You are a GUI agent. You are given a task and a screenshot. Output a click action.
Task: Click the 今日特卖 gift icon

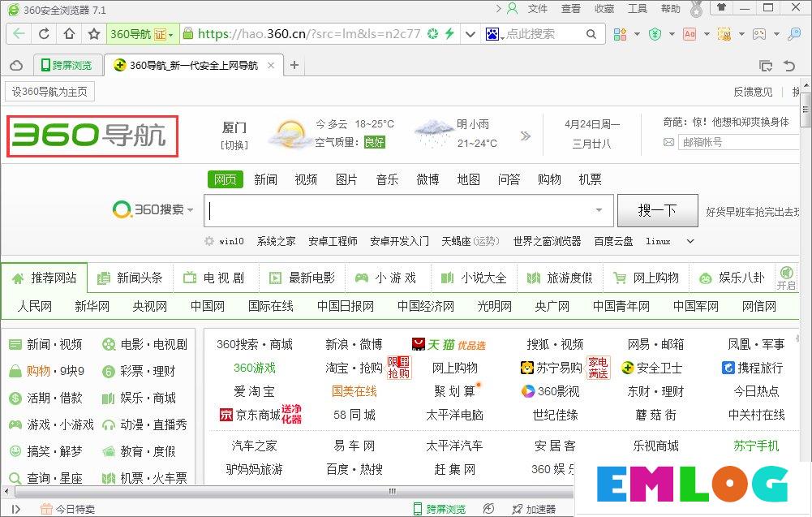pyautogui.click(x=46, y=509)
